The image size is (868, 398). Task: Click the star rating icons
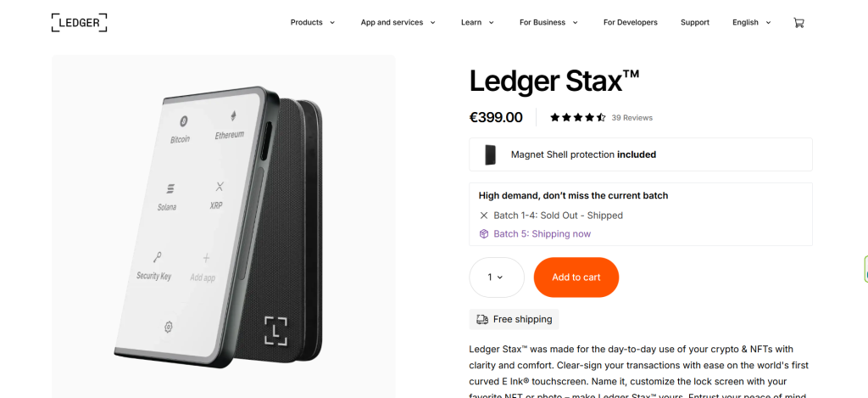(578, 117)
